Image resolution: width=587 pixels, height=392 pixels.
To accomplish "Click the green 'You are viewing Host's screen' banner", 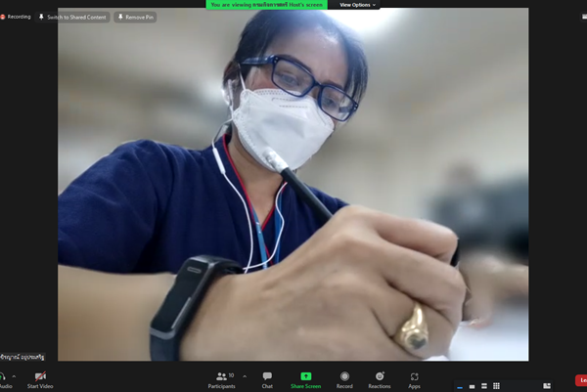I will coord(266,5).
